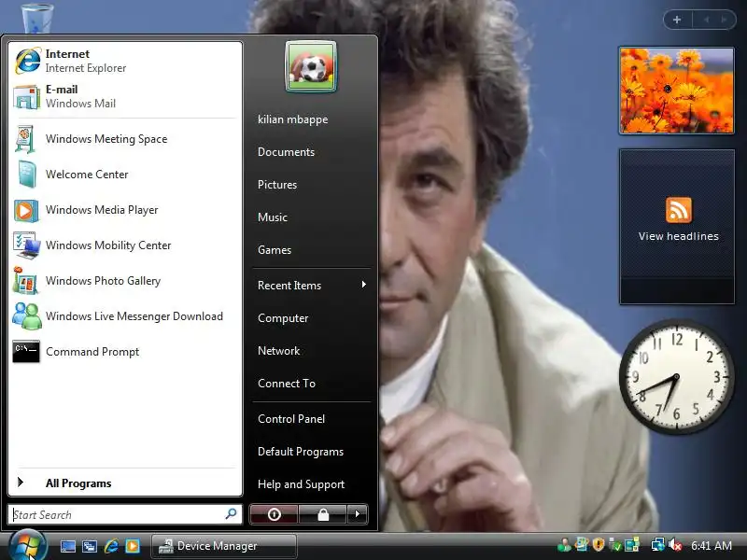Open Windows Mail from the E-mail entry
Screen dimensions: 747x560
(x=125, y=96)
